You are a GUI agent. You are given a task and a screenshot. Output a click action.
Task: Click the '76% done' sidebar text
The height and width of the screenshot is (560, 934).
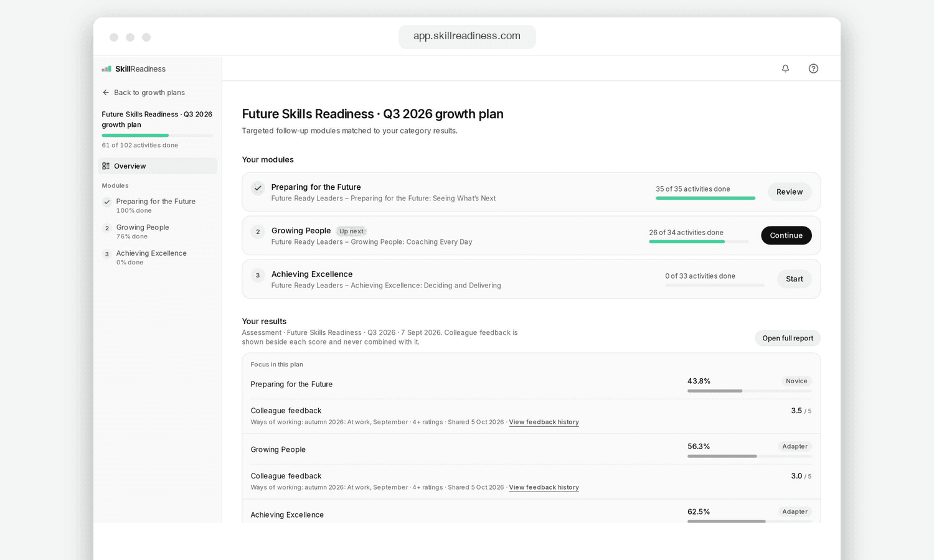click(132, 236)
